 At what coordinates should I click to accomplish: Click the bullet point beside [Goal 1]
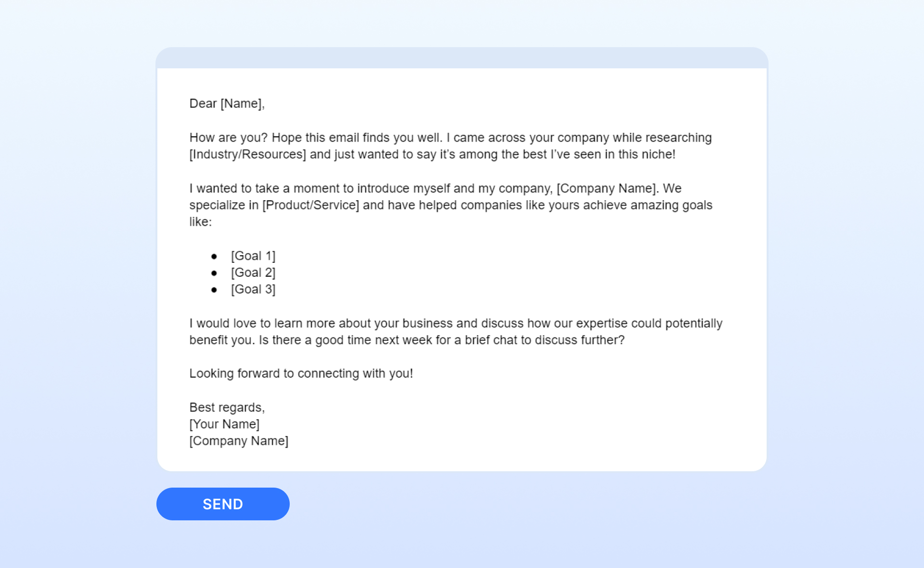pyautogui.click(x=214, y=256)
